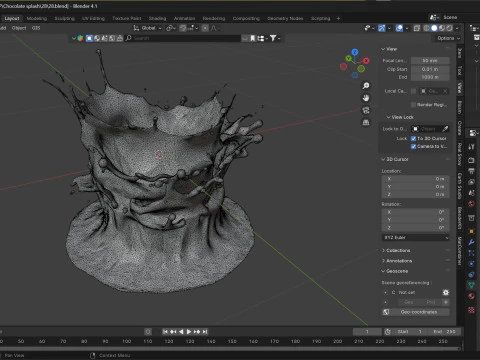Screen dimensions: 480x360
Task: Open the Physics properties tab
Action: click(x=471, y=264)
